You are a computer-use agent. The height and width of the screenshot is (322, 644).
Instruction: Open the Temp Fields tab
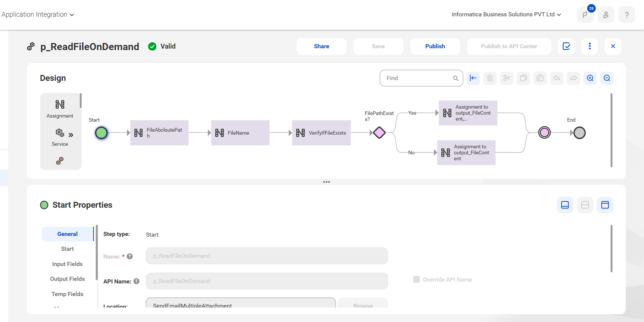tap(68, 294)
